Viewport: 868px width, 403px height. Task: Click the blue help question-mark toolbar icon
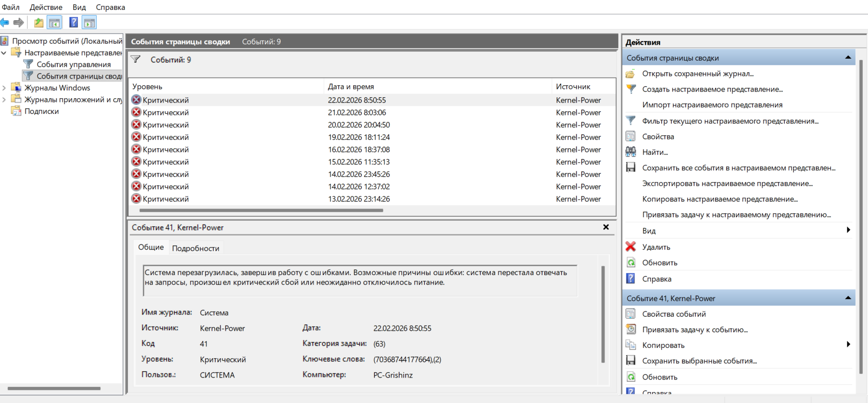74,22
